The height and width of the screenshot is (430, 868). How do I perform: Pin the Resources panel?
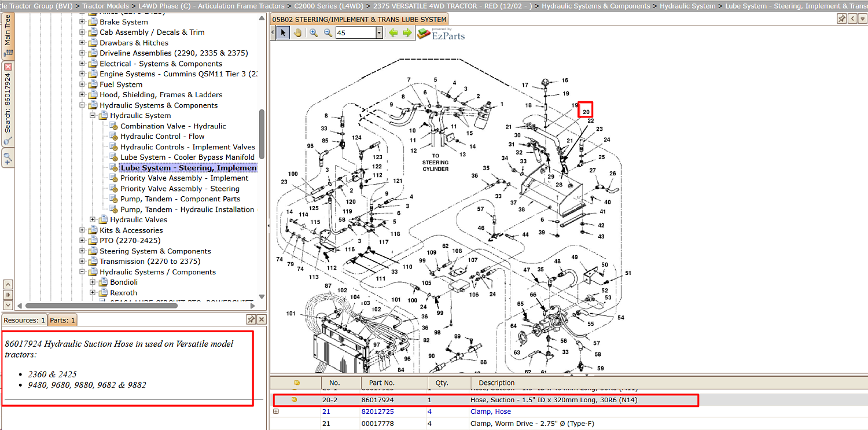tap(251, 319)
